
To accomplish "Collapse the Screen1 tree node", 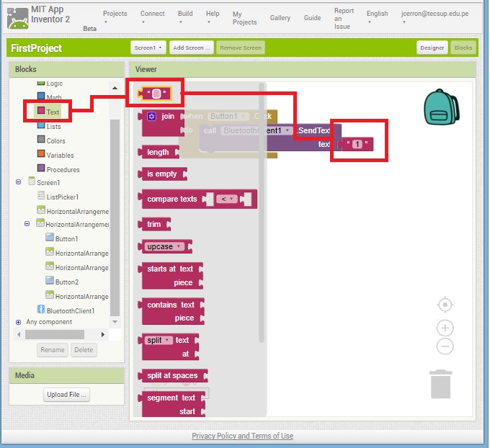I will [19, 182].
